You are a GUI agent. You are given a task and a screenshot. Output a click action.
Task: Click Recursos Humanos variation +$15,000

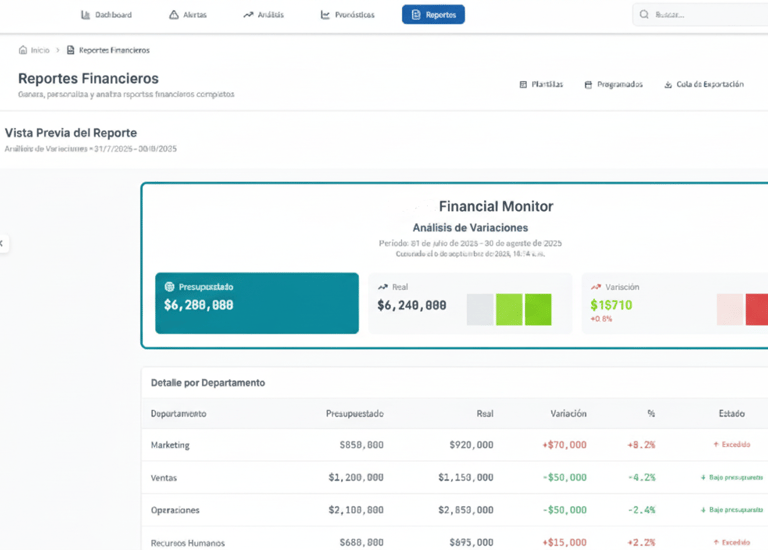564,542
